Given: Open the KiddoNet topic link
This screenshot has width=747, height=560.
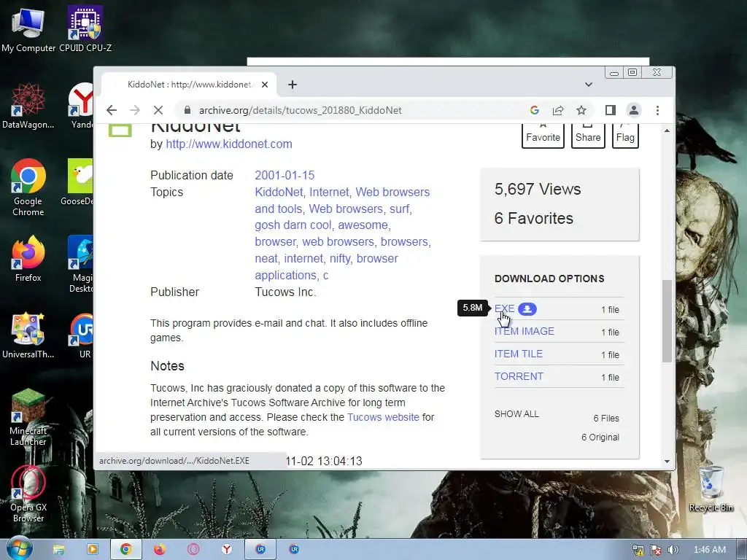Looking at the screenshot, I should [279, 192].
